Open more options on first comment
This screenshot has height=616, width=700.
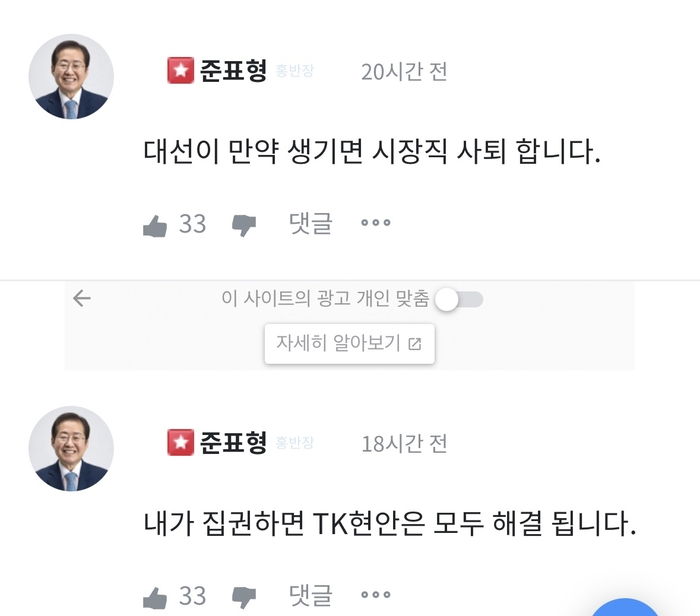[x=375, y=222]
